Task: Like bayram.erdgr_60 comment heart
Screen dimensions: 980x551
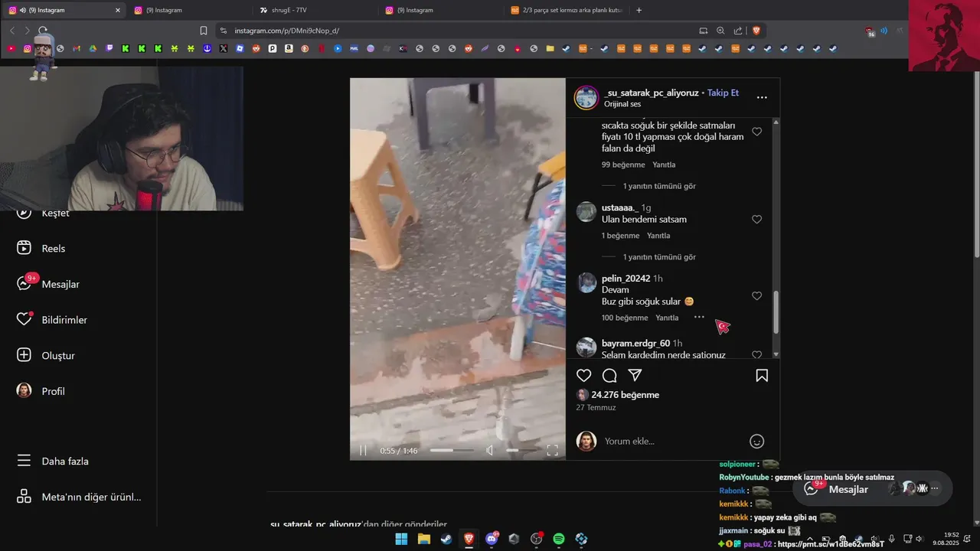Action: pyautogui.click(x=756, y=355)
